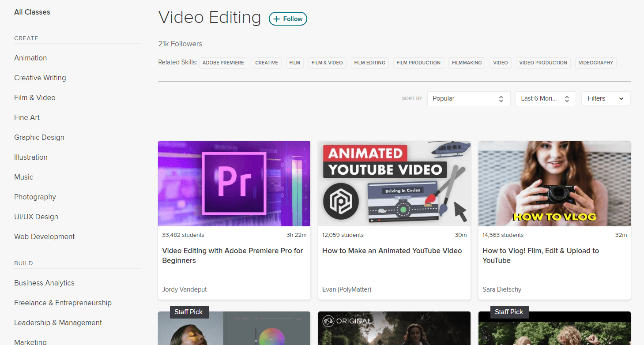Select the Web Development category
Image resolution: width=644 pixels, height=345 pixels.
pyautogui.click(x=45, y=236)
